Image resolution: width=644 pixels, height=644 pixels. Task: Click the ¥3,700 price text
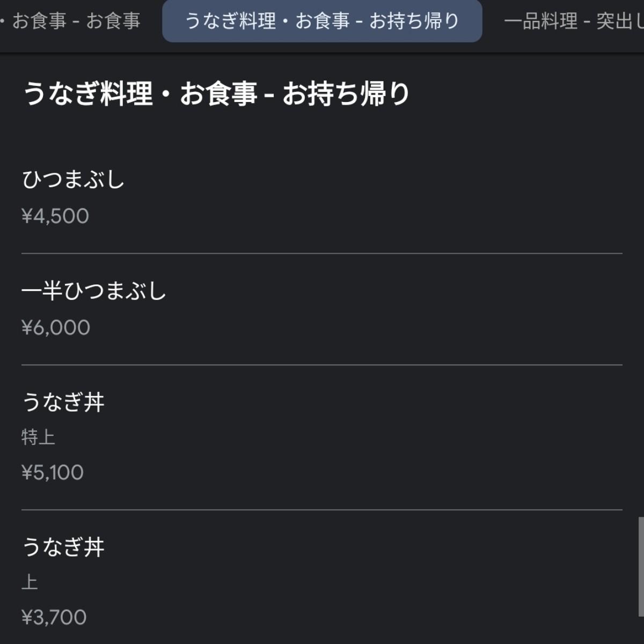[x=54, y=617]
